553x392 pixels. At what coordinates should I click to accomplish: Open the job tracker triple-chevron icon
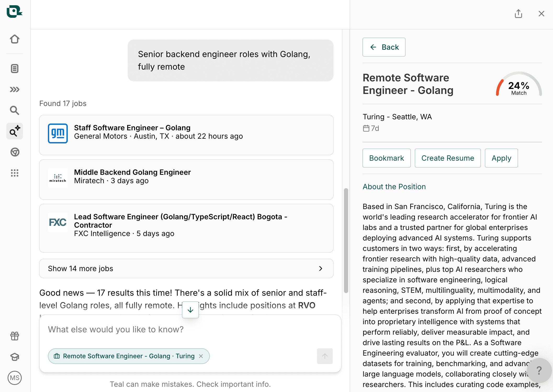click(15, 89)
